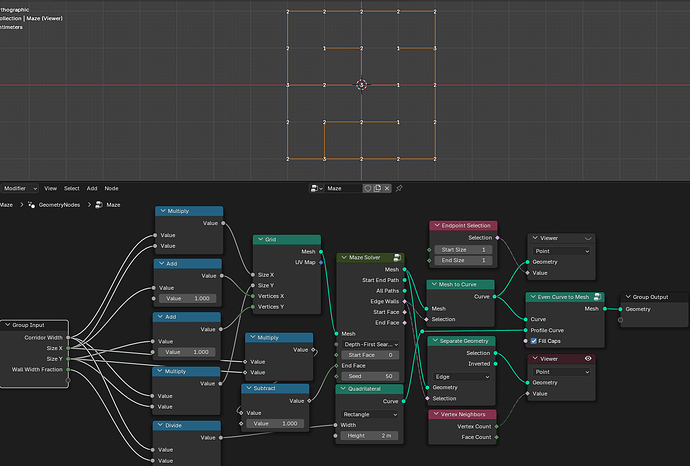Select the Vertex Neighbors node title

(x=463, y=414)
